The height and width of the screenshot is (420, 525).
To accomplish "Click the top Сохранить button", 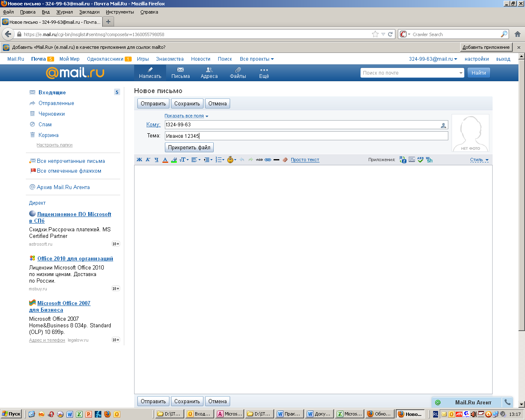I will point(187,103).
